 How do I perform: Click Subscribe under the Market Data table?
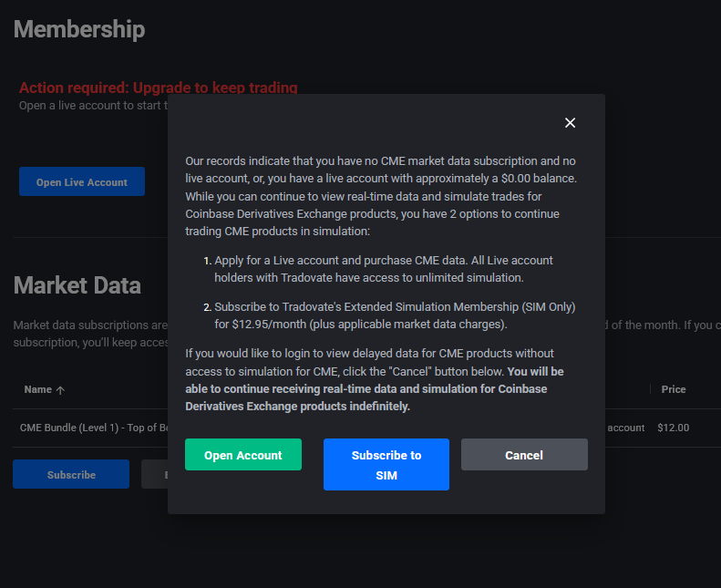pyautogui.click(x=71, y=474)
